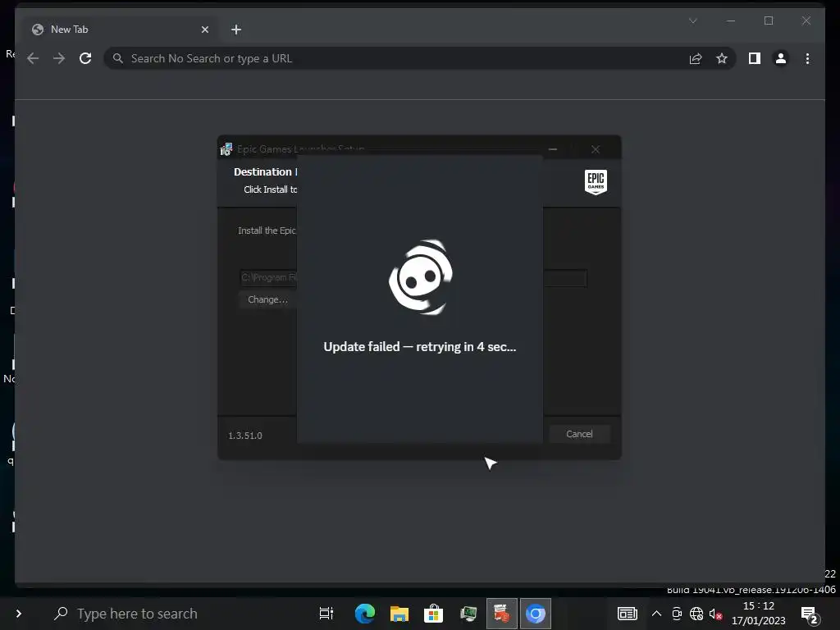Open a new tab with the plus button
The image size is (840, 630).
(236, 30)
